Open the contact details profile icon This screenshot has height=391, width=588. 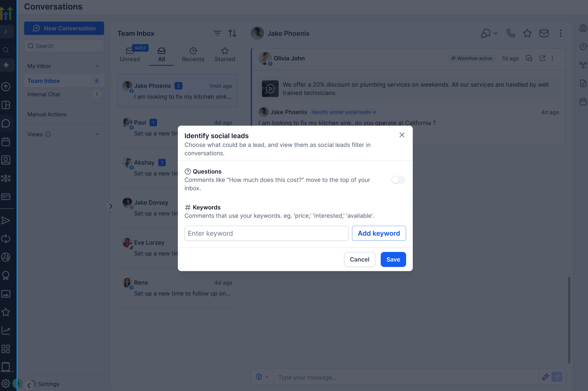coord(583,28)
